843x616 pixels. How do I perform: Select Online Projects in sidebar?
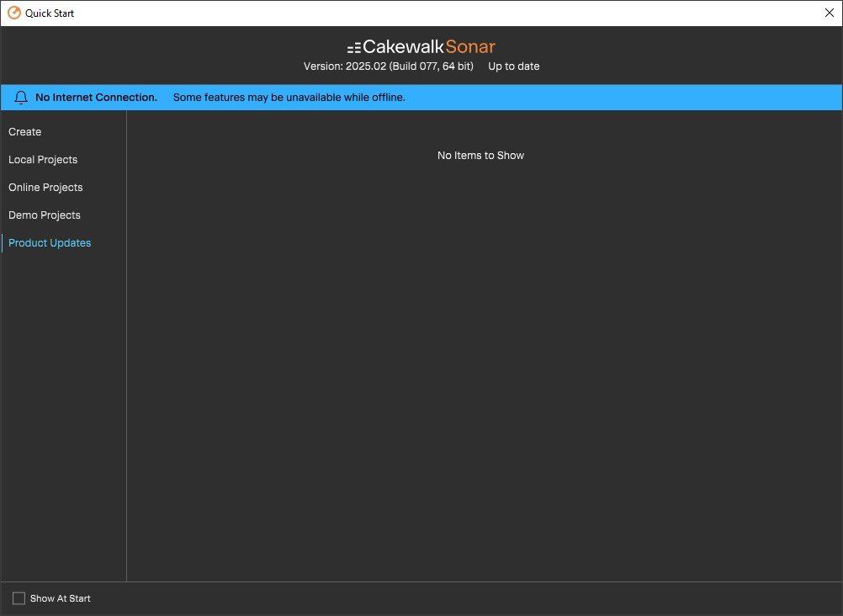(45, 187)
